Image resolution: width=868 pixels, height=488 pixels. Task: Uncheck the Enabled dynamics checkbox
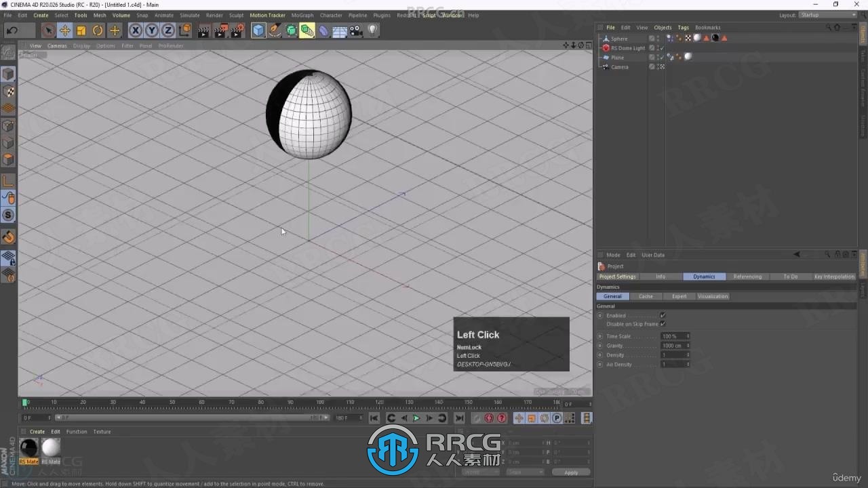pos(663,315)
